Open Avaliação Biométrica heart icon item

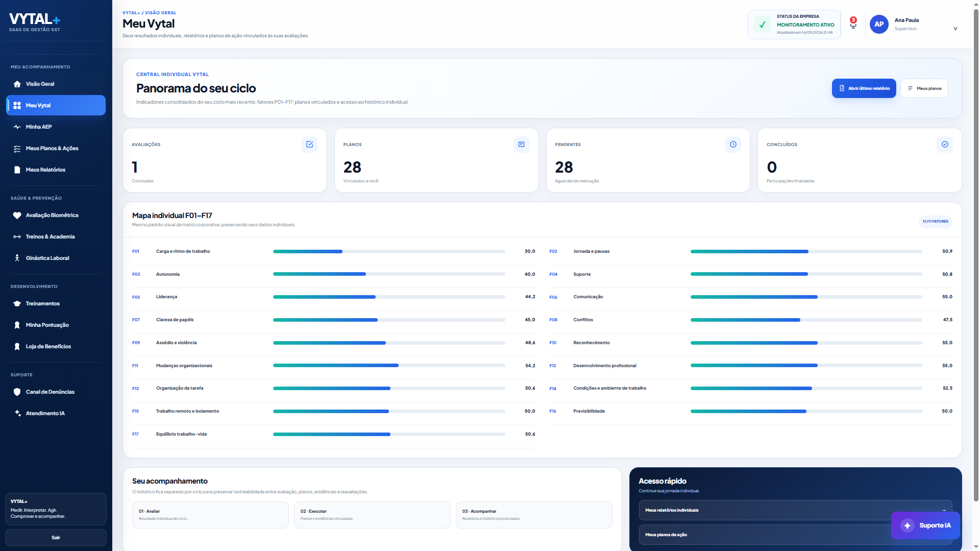pyautogui.click(x=56, y=215)
